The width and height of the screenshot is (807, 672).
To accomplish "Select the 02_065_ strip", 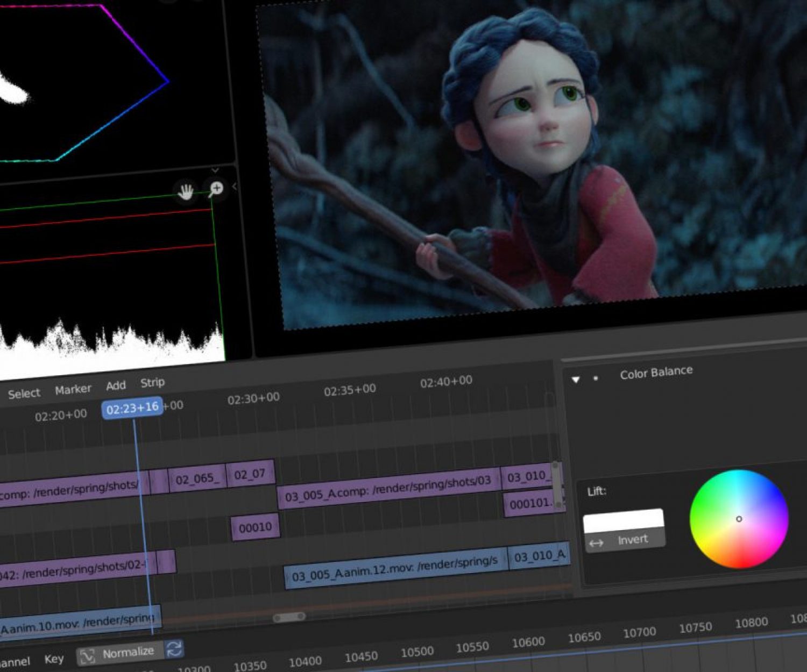I will pos(197,478).
